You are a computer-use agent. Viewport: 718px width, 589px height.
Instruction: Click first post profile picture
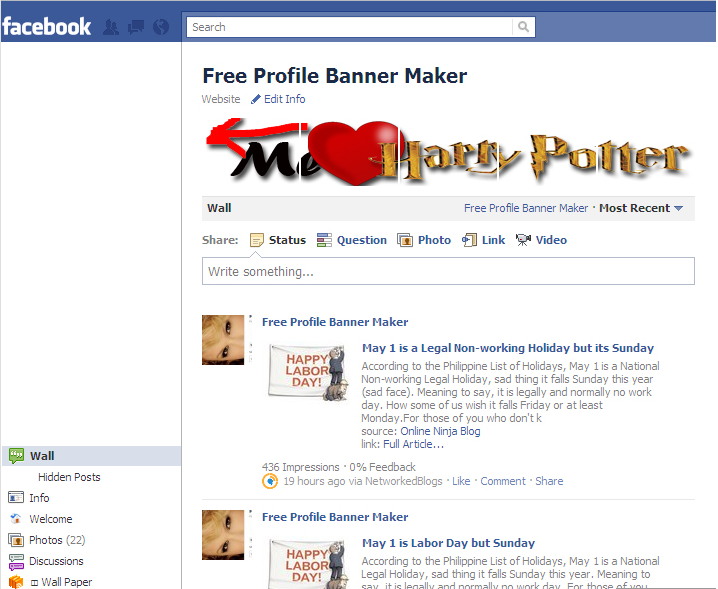(x=223, y=340)
